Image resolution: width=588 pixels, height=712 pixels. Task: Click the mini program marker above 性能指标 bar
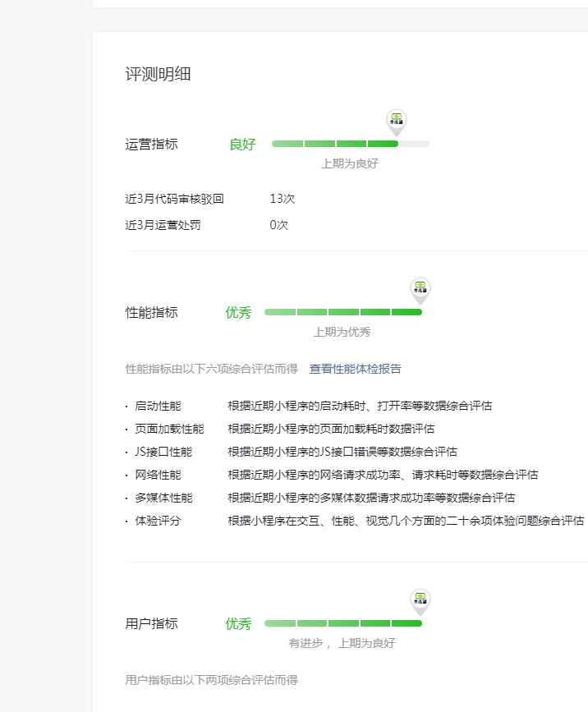[420, 291]
